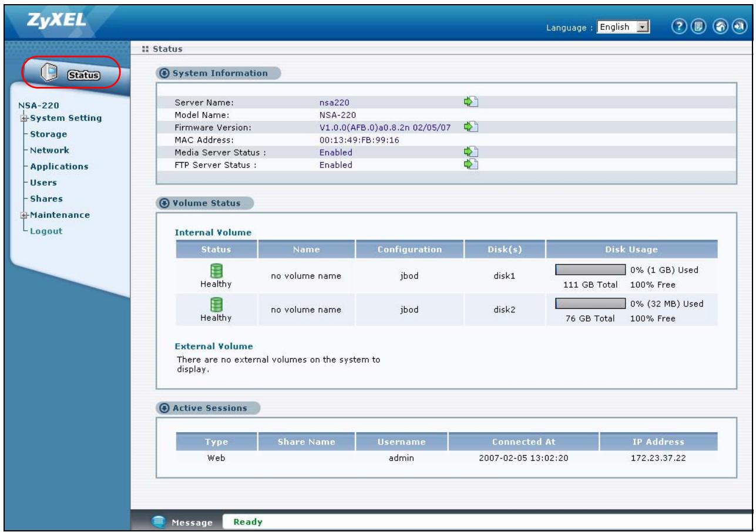The width and height of the screenshot is (756, 532).
Task: Click '0% (32 MB) Used' text
Action: 667,304
